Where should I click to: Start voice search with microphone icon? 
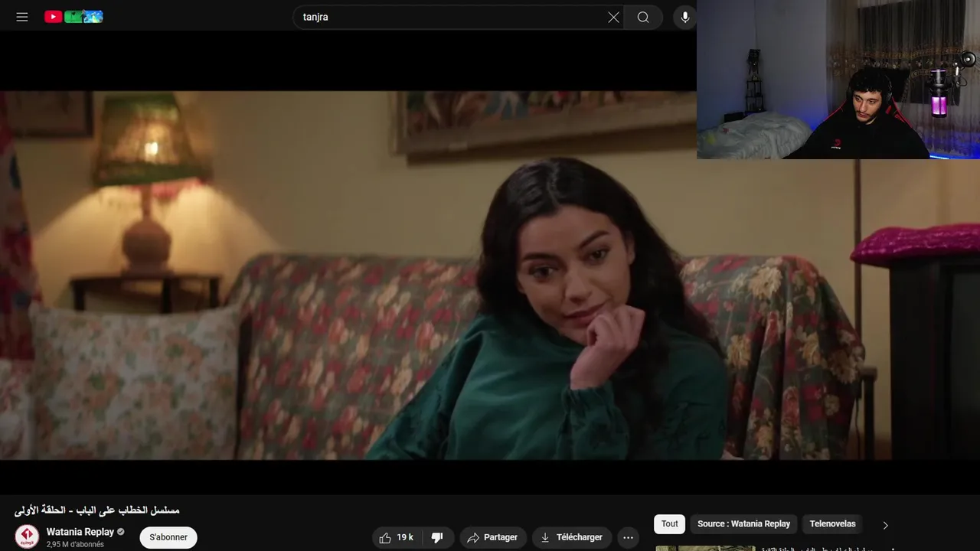point(685,17)
